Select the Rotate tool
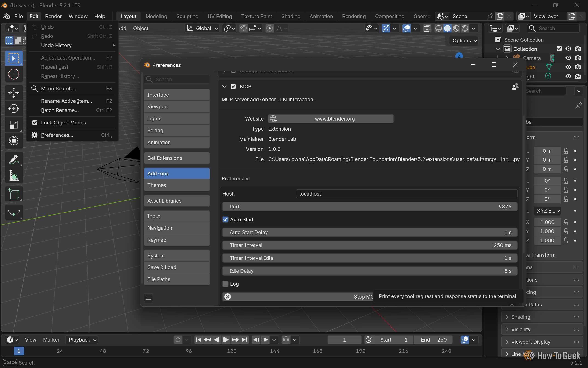Screen dimensions: 588x368 (x=14, y=109)
